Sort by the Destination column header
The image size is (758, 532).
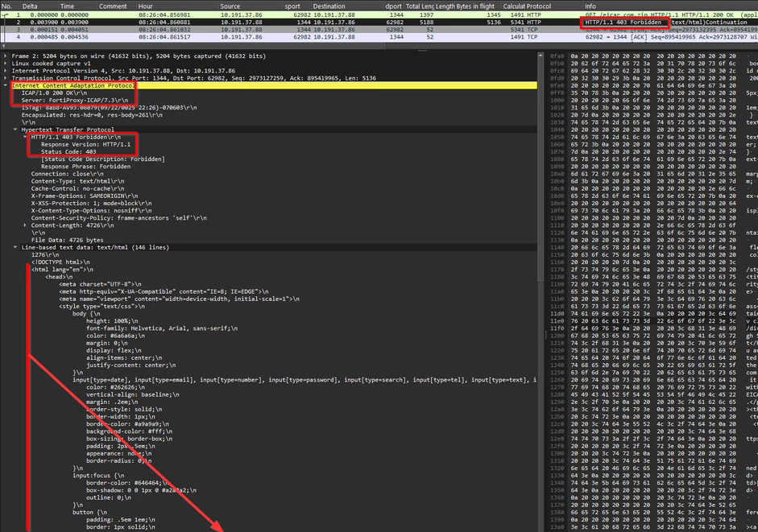pos(347,6)
